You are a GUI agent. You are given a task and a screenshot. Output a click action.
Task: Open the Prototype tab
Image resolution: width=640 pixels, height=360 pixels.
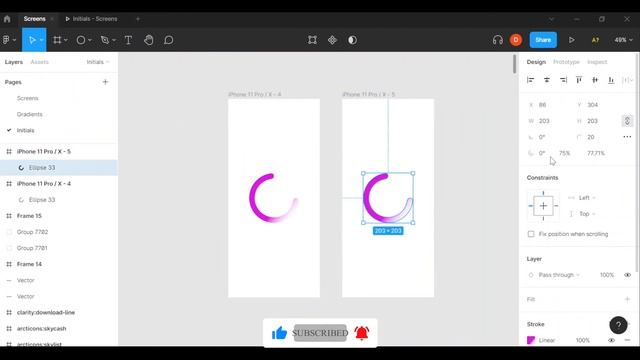pyautogui.click(x=566, y=62)
